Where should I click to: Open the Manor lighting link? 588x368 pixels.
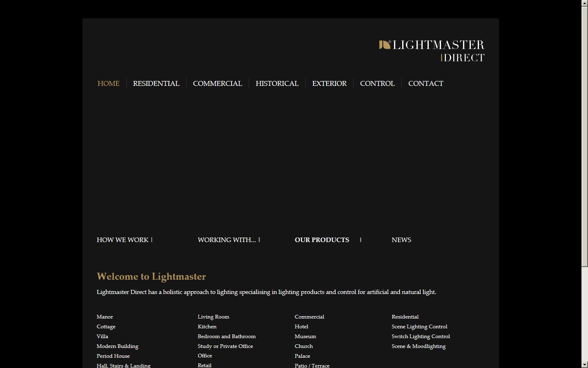click(x=105, y=316)
